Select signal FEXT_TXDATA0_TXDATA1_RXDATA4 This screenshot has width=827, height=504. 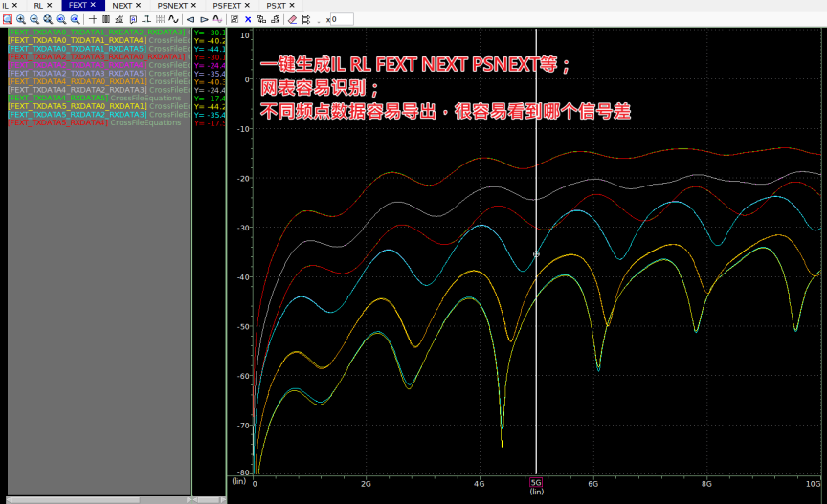click(78, 40)
